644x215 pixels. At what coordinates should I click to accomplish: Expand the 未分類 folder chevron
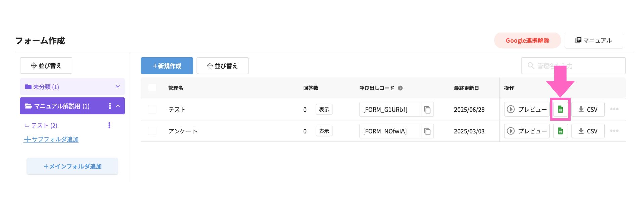coord(118,87)
